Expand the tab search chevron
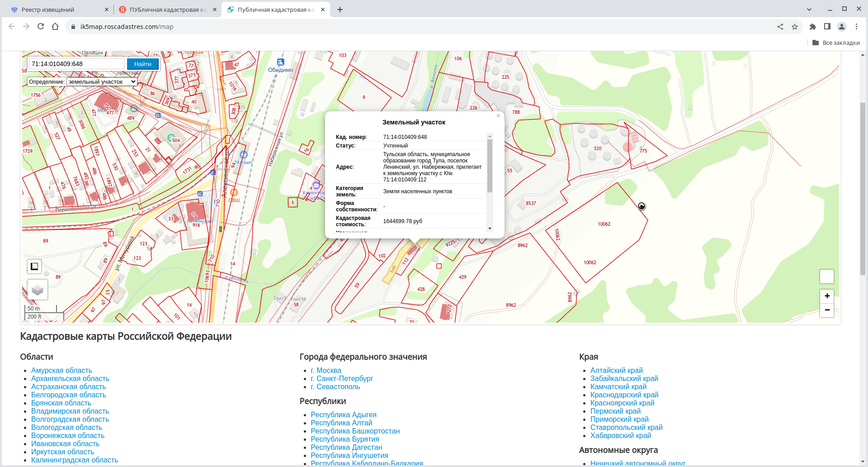The width and height of the screenshot is (868, 467). pyautogui.click(x=809, y=10)
